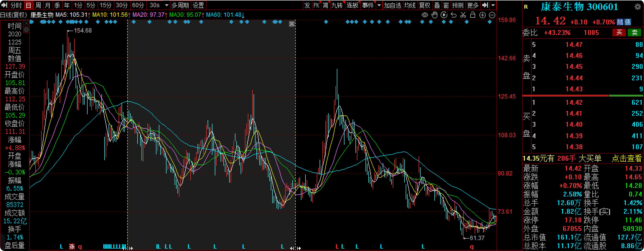Toggle 均线 moving averages
This screenshot has height=251, width=644.
[x=410, y=5]
